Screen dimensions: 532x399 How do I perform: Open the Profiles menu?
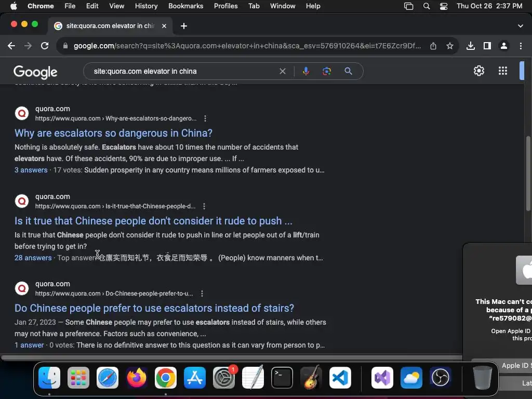coord(225,6)
